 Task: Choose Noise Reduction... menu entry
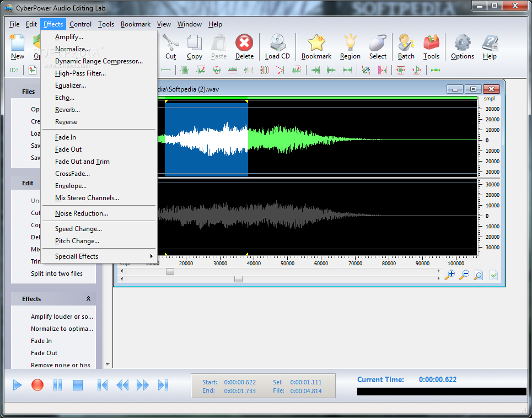[98, 213]
